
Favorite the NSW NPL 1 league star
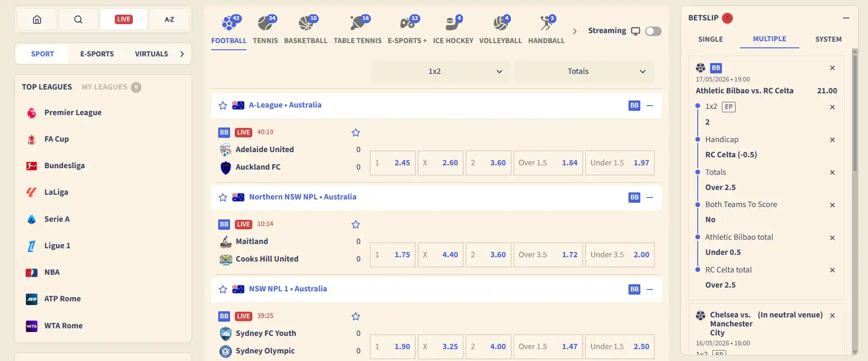click(x=223, y=289)
